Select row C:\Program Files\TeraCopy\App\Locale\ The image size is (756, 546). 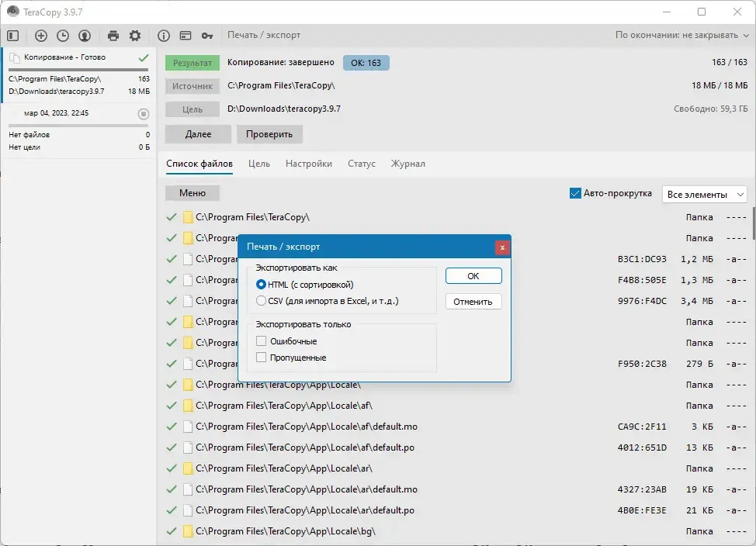(x=456, y=385)
